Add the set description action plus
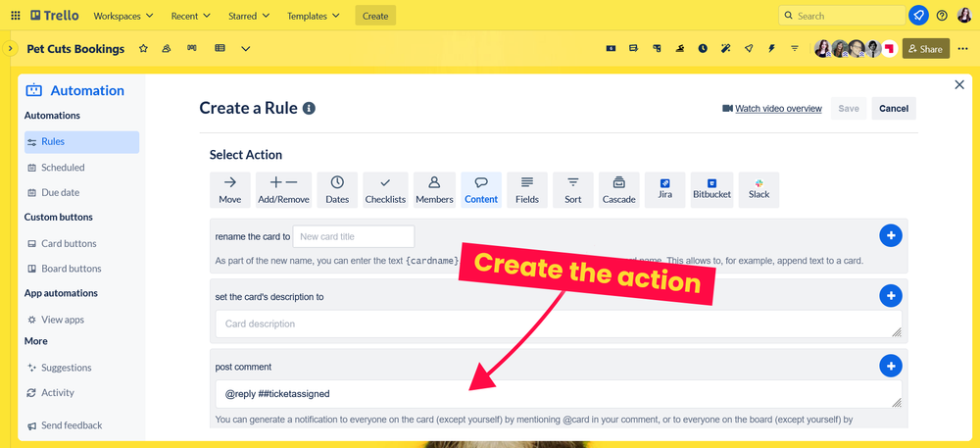This screenshot has width=980, height=448. 891,295
